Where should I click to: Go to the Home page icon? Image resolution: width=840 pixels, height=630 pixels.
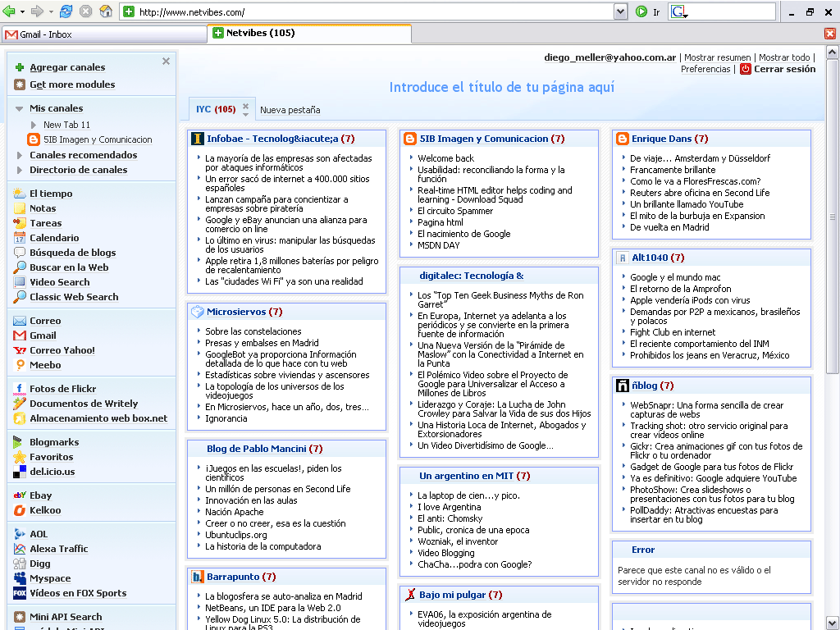(x=106, y=11)
